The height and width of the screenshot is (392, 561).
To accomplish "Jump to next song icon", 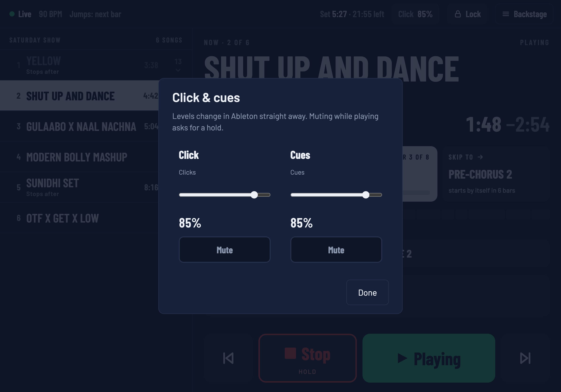I will point(525,358).
